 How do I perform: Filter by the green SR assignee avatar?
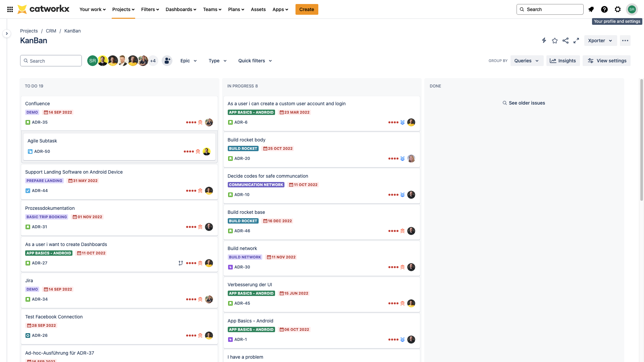coord(93,61)
